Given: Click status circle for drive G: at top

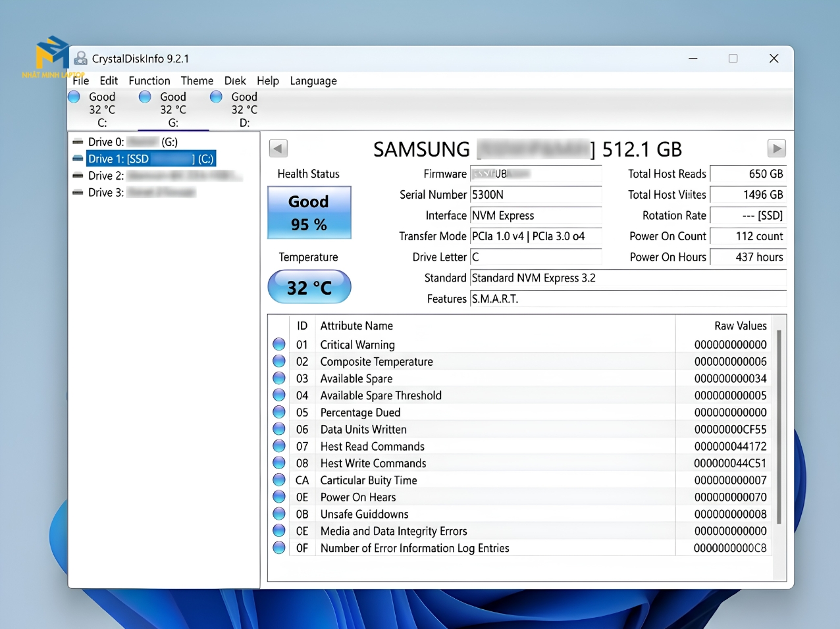Looking at the screenshot, I should point(145,97).
